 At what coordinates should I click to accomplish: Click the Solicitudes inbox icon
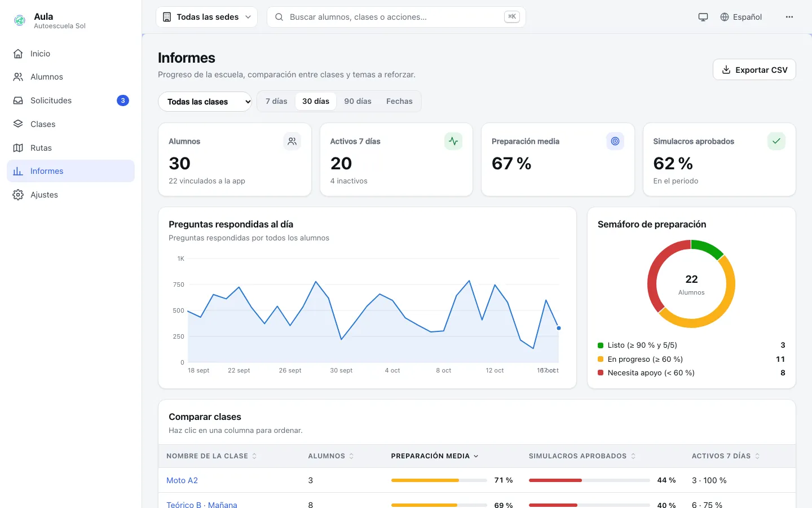tap(18, 100)
